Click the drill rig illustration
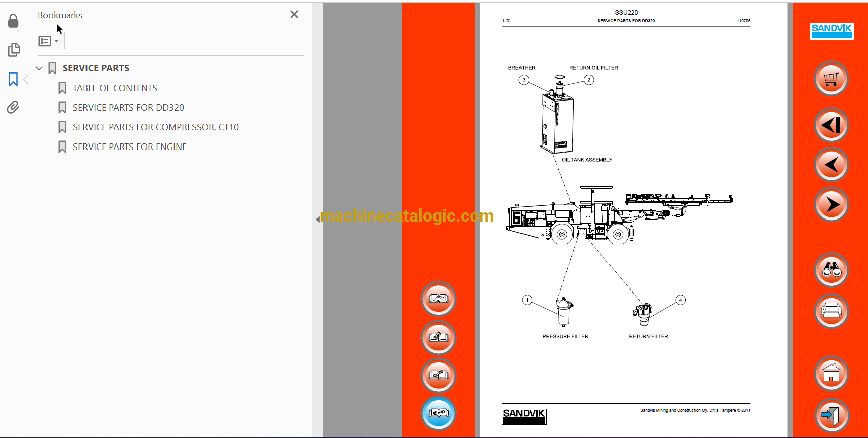868x438 pixels. click(x=619, y=215)
